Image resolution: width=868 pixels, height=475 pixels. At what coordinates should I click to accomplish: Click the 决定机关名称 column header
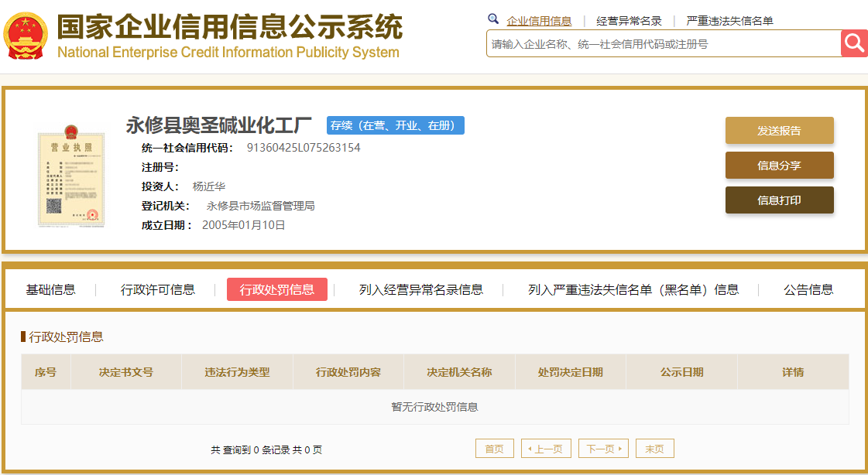(x=459, y=372)
